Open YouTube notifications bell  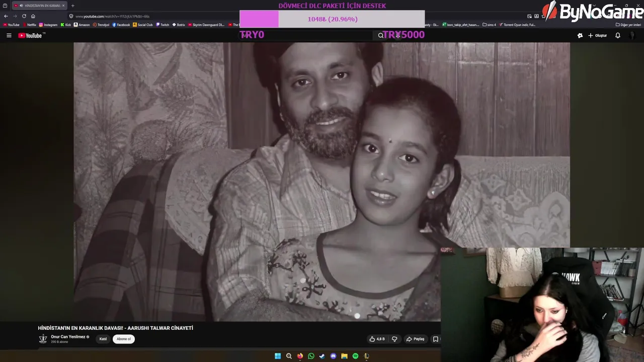(618, 35)
